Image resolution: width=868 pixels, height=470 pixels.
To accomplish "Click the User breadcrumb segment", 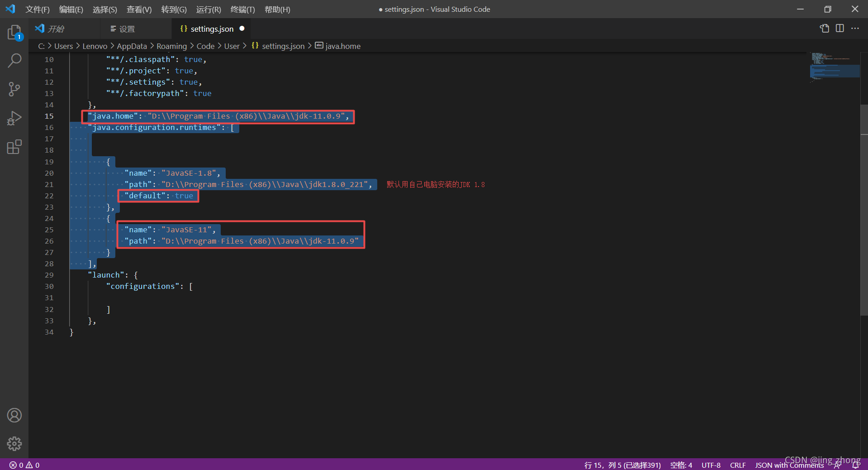I will 232,46.
